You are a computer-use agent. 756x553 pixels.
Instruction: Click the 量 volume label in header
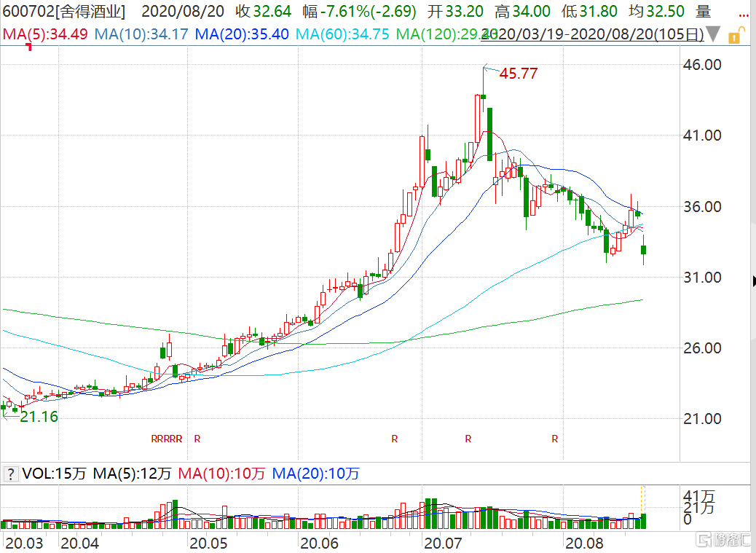pyautogui.click(x=703, y=11)
